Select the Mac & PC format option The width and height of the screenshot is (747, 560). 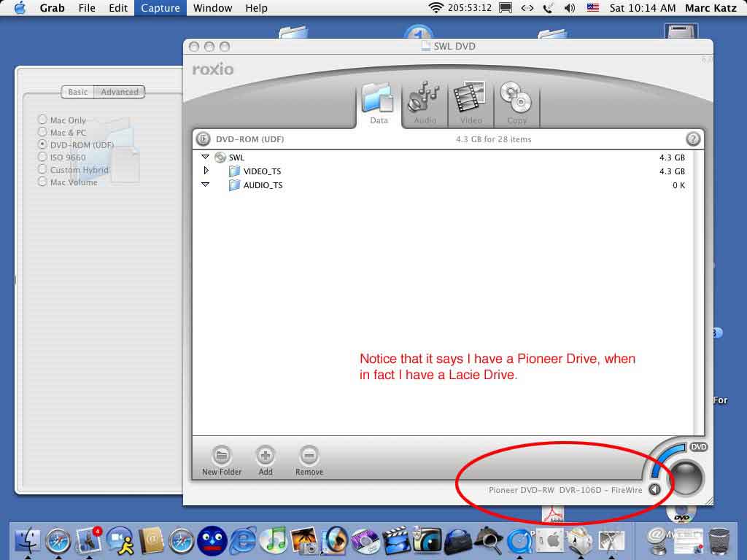pyautogui.click(x=42, y=132)
